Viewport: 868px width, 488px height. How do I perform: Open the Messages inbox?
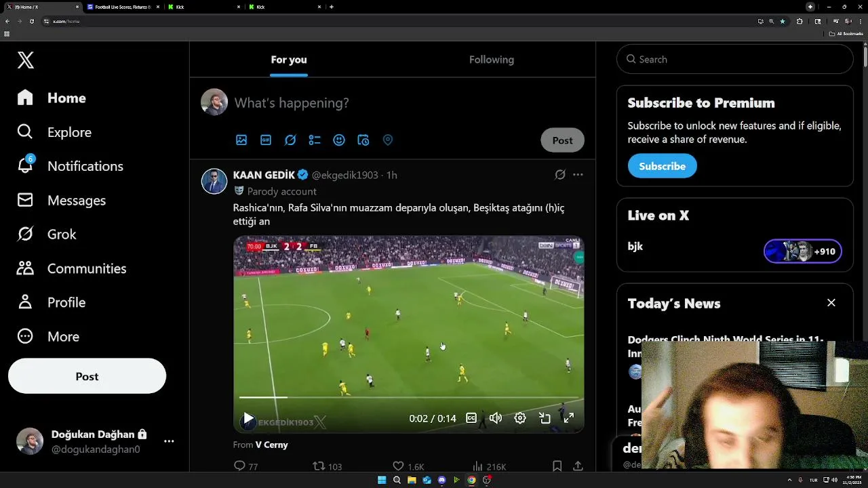click(x=61, y=201)
